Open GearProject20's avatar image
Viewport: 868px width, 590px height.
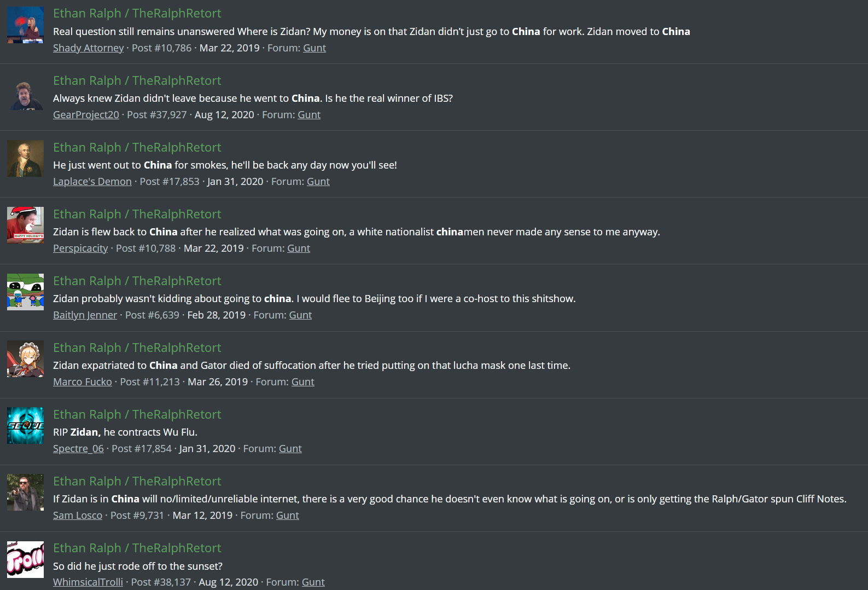point(25,92)
